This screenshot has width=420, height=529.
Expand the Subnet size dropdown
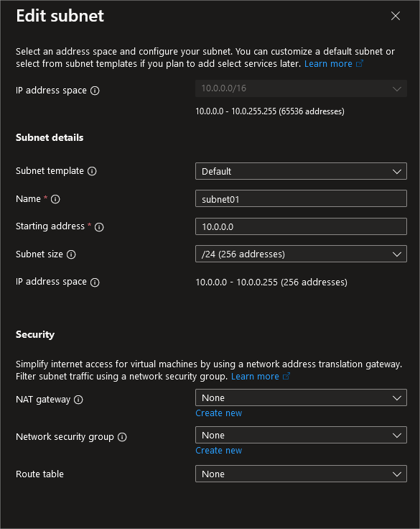[x=301, y=254]
